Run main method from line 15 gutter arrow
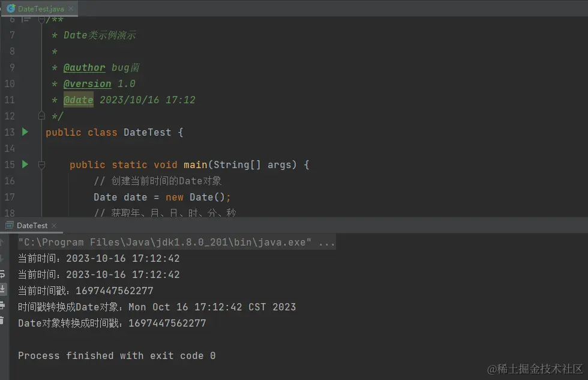This screenshot has width=588, height=380. (x=25, y=164)
